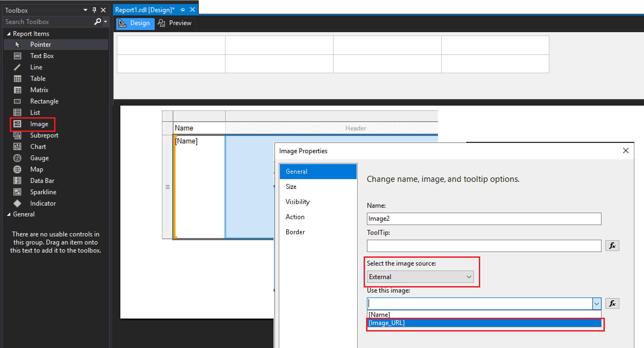Viewport: 644px width, 348px height.
Task: Select the Map report item
Action: click(x=36, y=169)
